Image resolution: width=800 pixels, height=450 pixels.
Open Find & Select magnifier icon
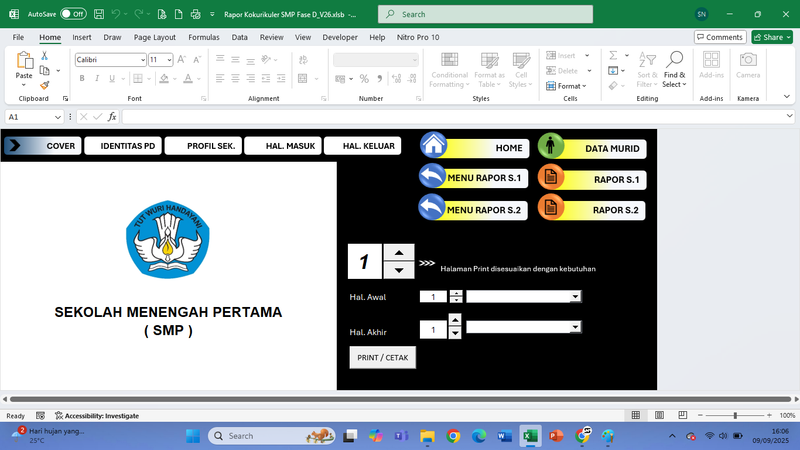[675, 61]
